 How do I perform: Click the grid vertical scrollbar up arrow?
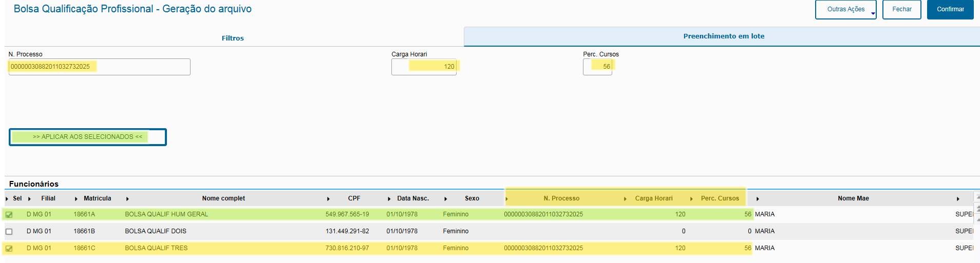click(x=977, y=196)
